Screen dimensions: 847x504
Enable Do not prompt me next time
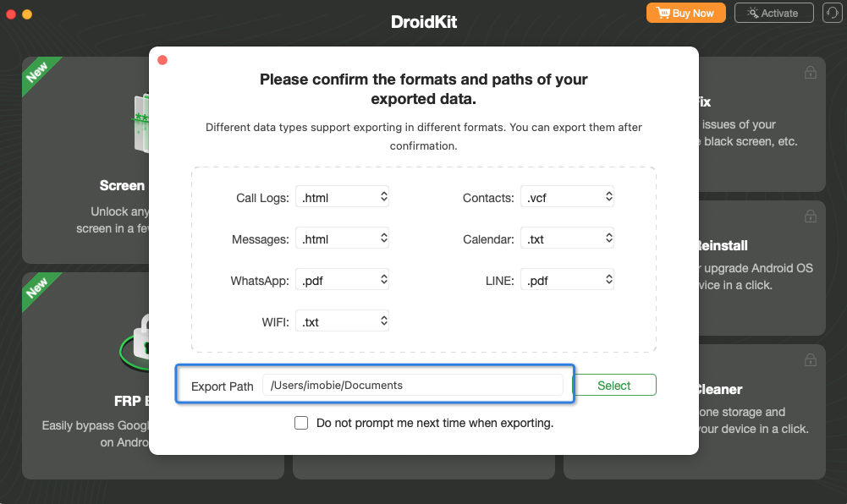[301, 423]
